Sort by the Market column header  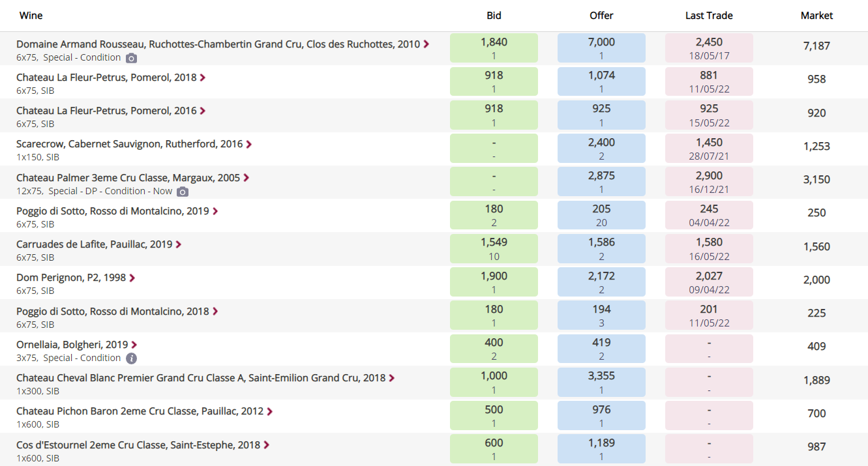click(816, 15)
